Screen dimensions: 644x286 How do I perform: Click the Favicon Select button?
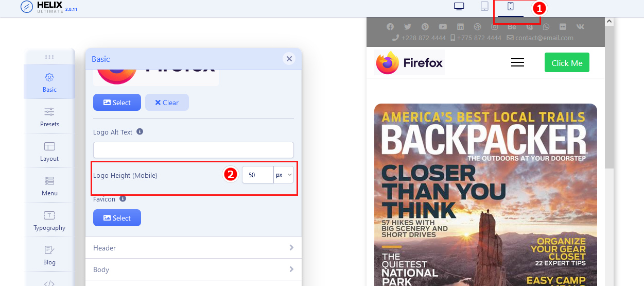(117, 217)
